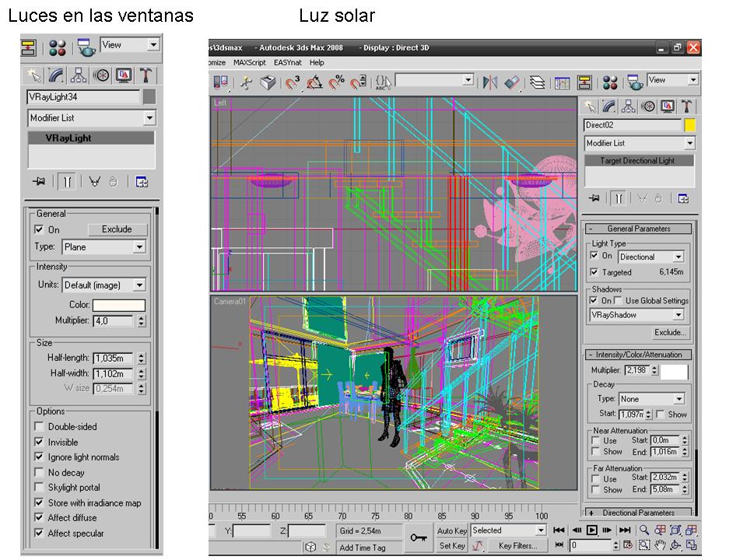
Task: Enable Auto Key mode
Action: [451, 530]
